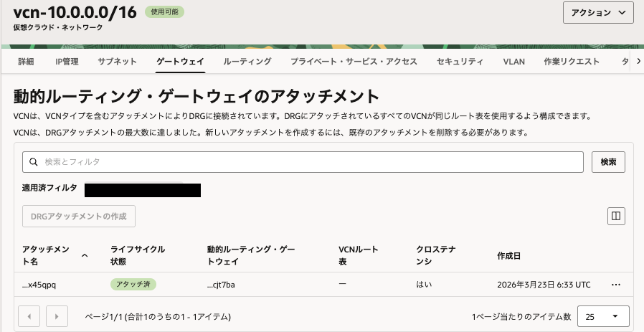
Task: Open the column settings icon
Action: tap(615, 216)
